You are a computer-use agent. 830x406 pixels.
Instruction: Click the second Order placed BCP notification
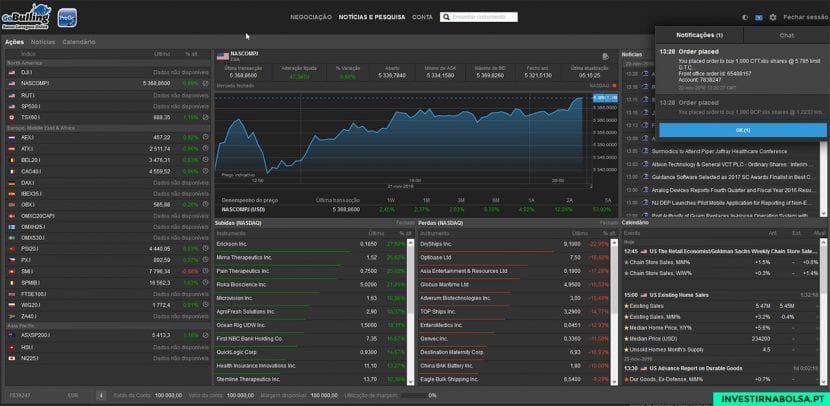point(742,107)
